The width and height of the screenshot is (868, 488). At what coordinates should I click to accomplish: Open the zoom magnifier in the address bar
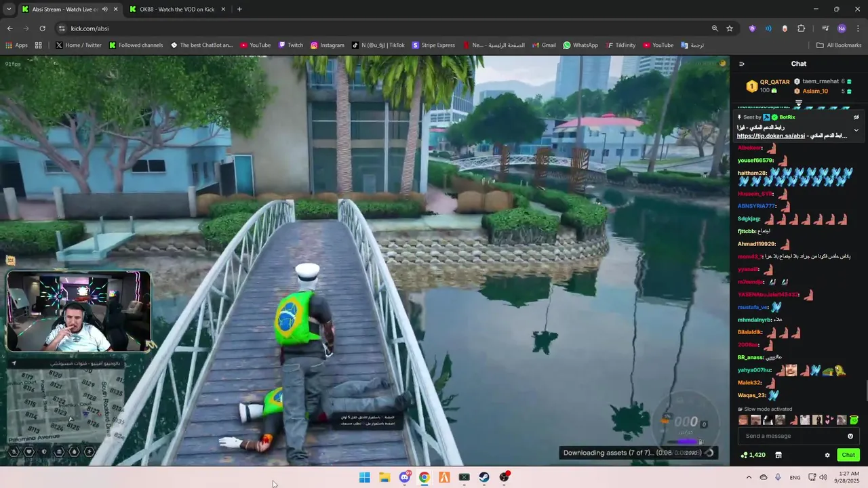715,28
